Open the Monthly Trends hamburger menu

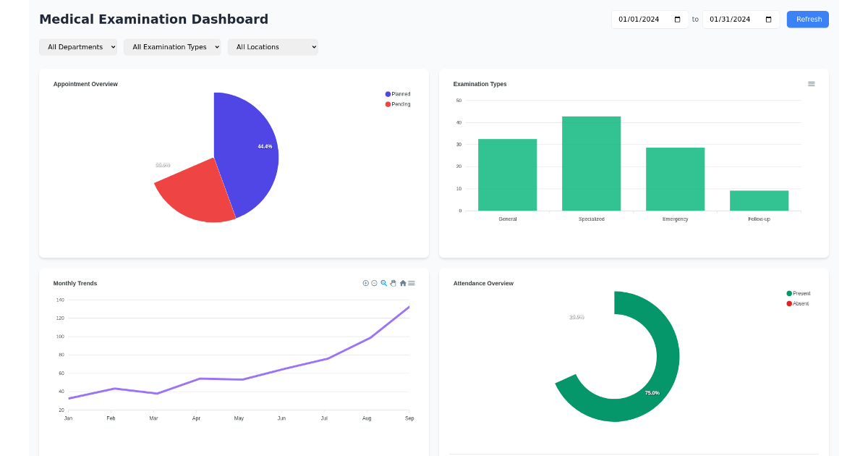tap(412, 283)
